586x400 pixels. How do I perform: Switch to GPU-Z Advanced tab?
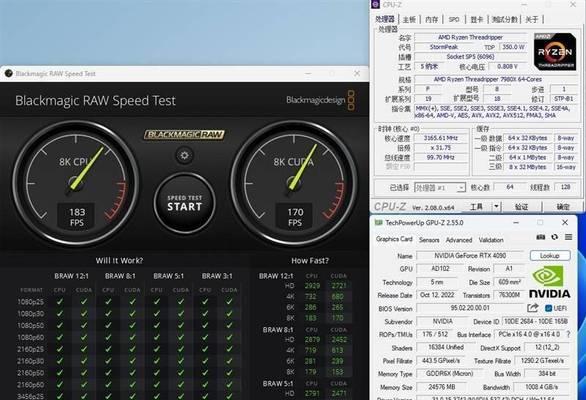pyautogui.click(x=459, y=240)
